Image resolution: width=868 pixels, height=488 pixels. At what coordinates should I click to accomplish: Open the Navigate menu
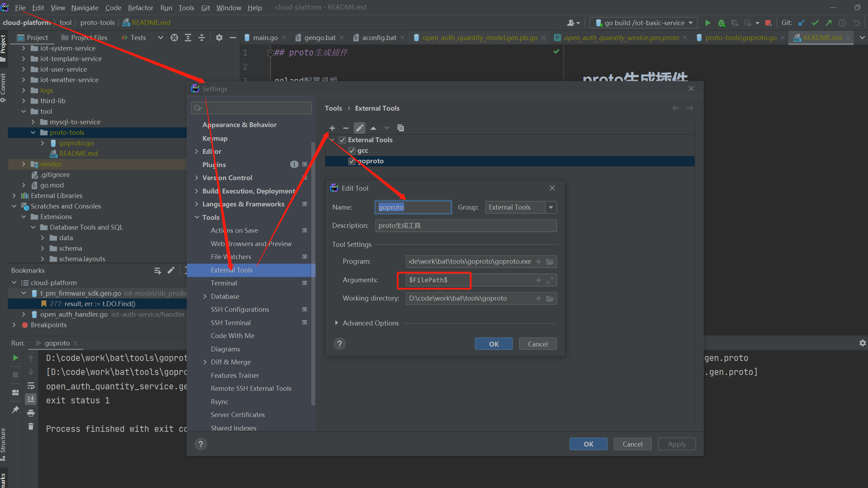(x=85, y=8)
